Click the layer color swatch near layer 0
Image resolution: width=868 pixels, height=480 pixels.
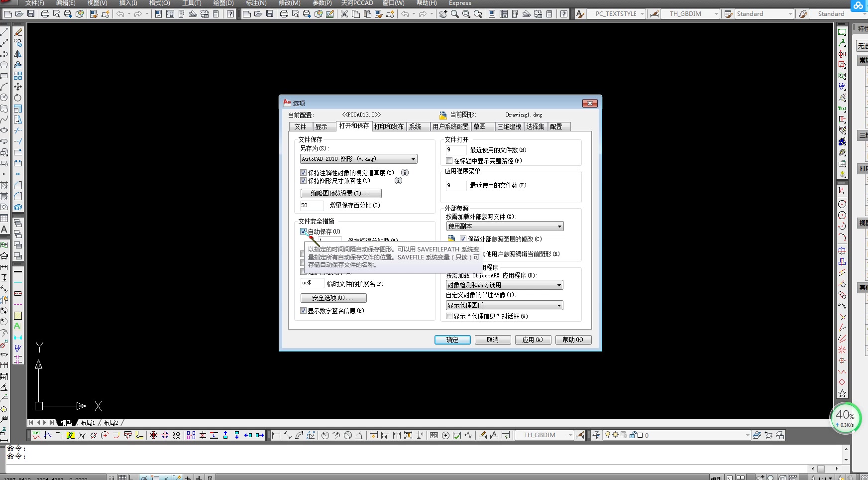coord(639,435)
